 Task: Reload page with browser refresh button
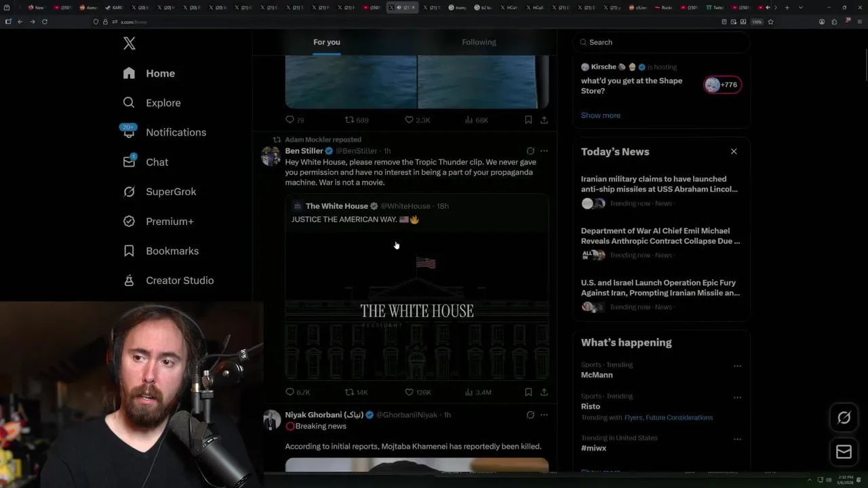(x=45, y=22)
